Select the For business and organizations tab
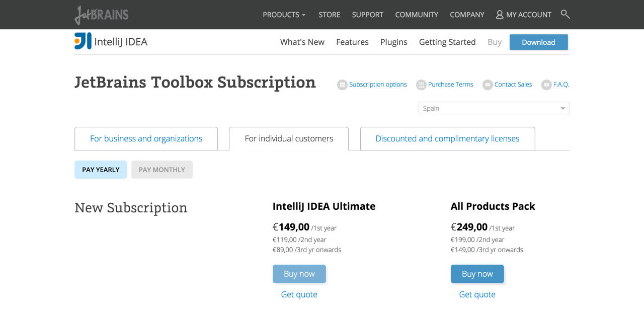Image resolution: width=644 pixels, height=311 pixels. click(146, 138)
